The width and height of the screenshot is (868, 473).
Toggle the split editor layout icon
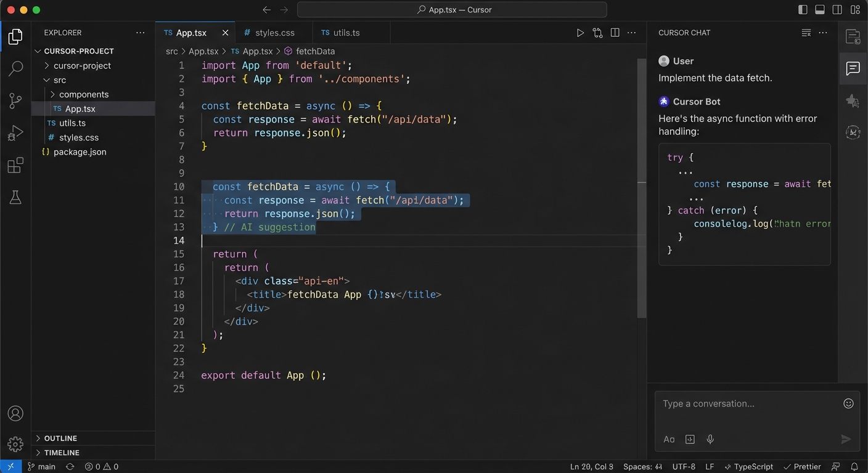tap(615, 32)
